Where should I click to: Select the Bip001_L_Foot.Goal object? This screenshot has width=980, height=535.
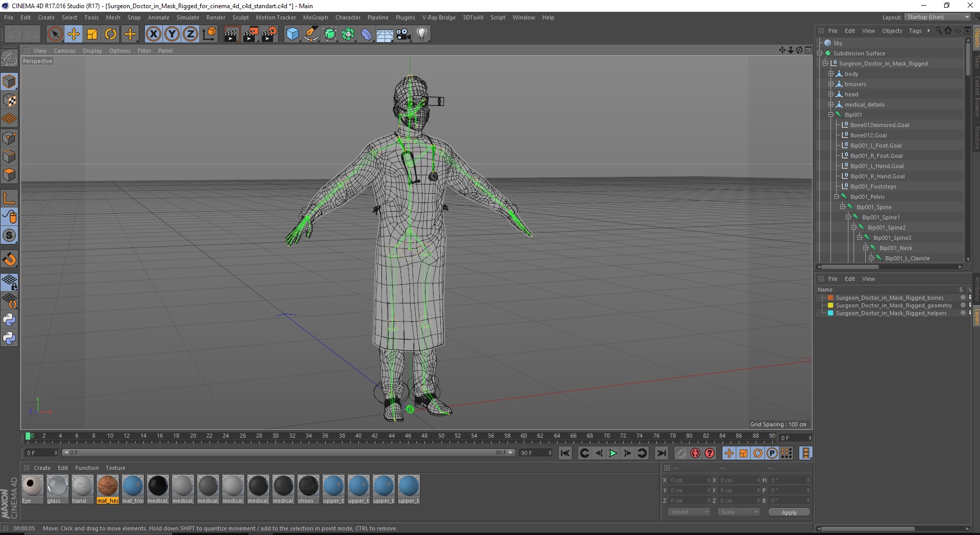coord(876,146)
